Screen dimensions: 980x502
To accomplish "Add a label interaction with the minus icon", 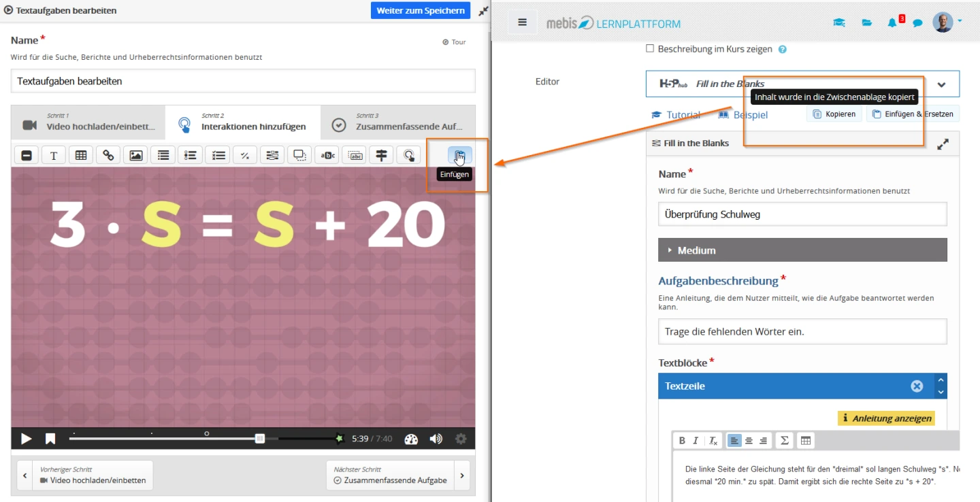I will point(27,155).
